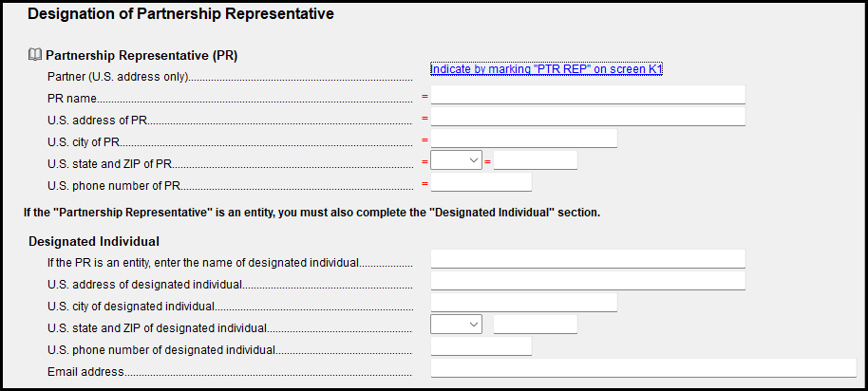
Task: Click the U.S. phone number of PR field
Action: point(481,182)
